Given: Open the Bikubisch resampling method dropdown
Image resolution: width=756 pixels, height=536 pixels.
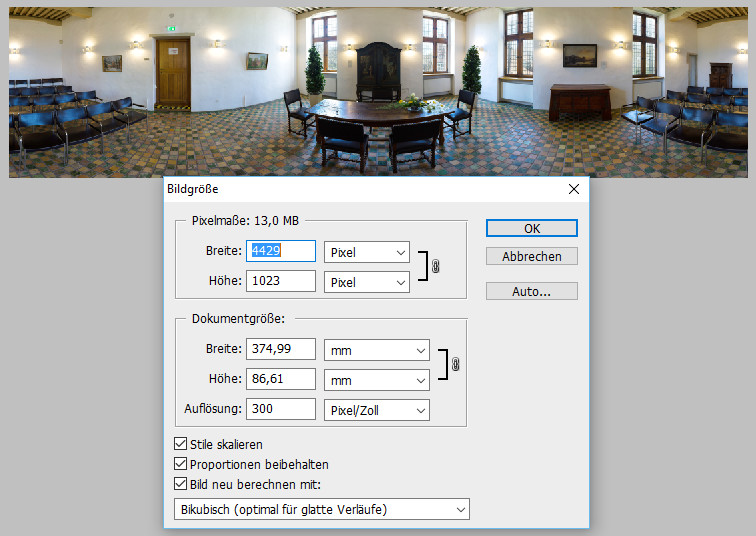Looking at the screenshot, I should (x=315, y=510).
